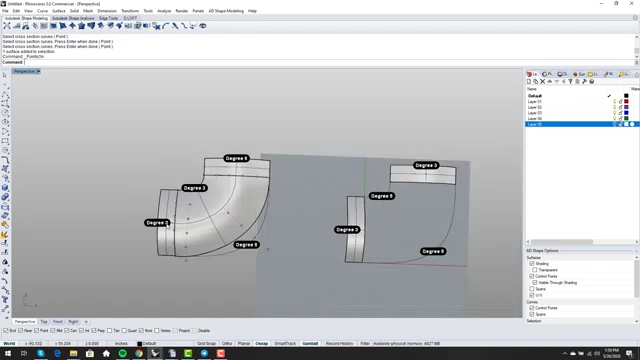Open the Surface menu
640x360 pixels.
(x=59, y=11)
